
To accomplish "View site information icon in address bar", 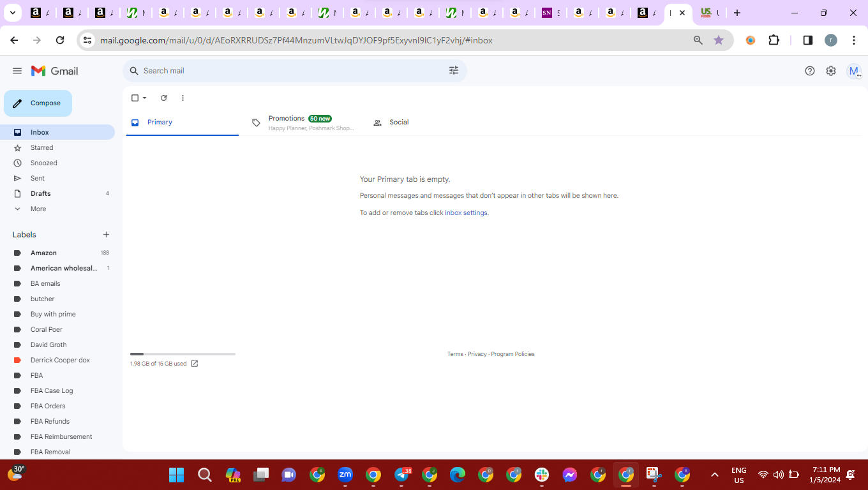I will coord(87,40).
